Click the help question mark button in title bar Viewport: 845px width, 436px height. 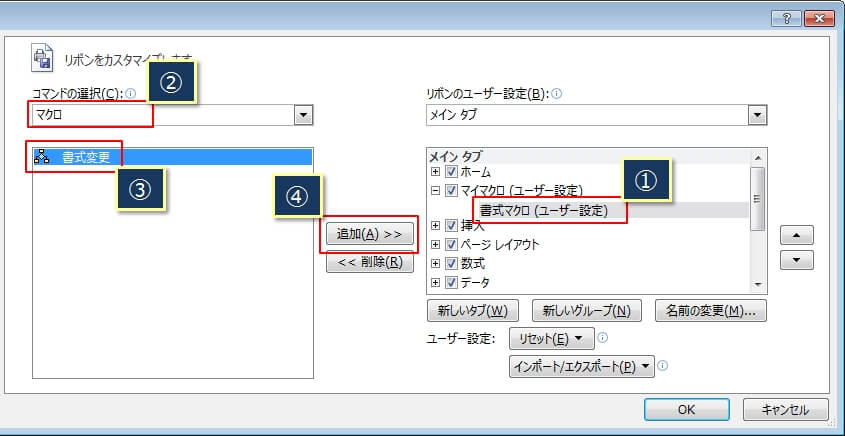785,18
